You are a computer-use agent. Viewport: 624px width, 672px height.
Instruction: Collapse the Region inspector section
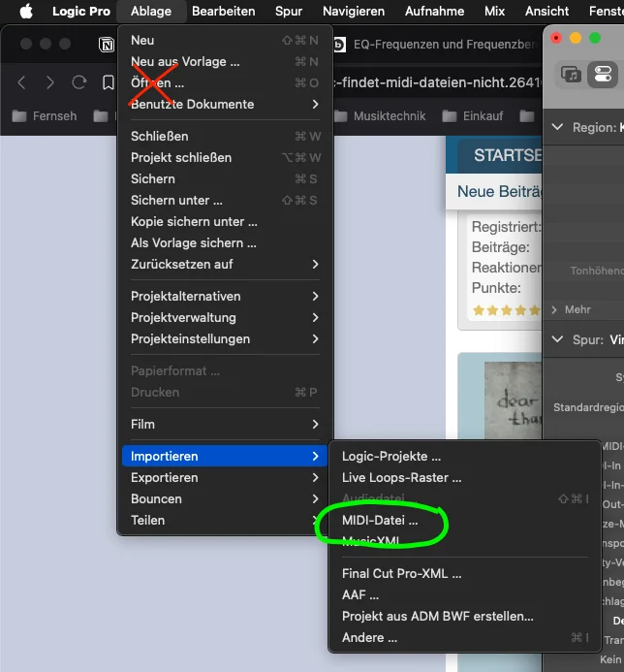[x=557, y=127]
